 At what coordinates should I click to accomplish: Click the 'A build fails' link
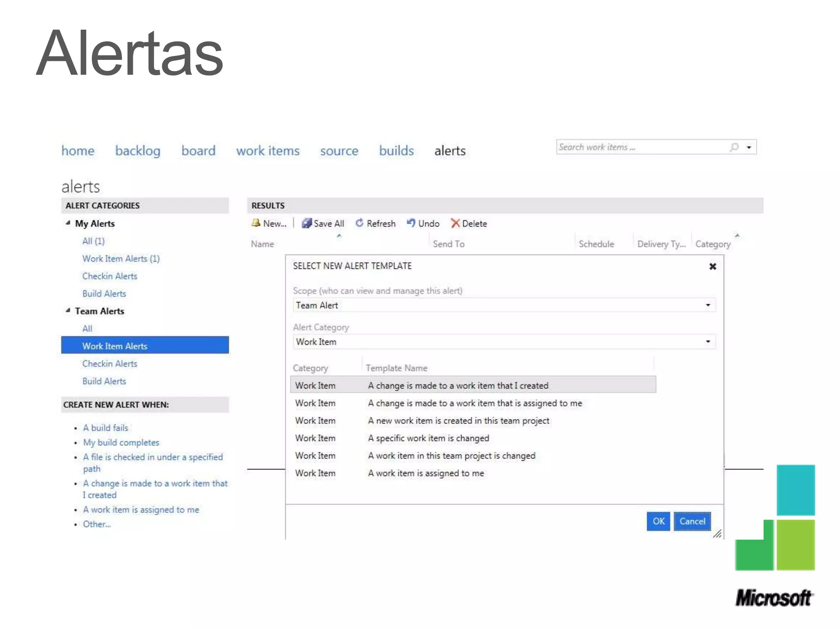pyautogui.click(x=105, y=428)
